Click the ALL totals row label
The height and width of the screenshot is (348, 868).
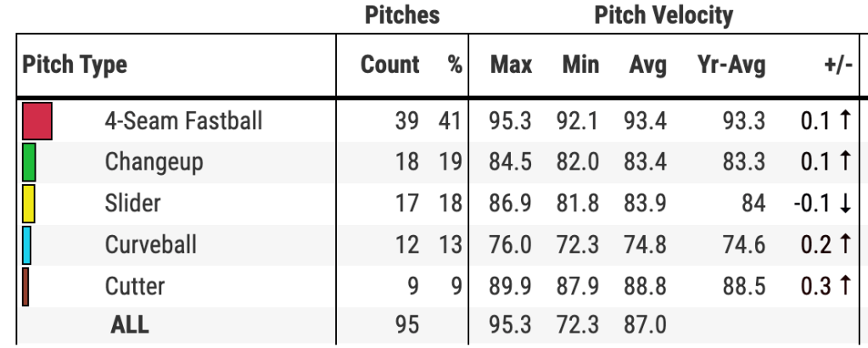point(130,324)
